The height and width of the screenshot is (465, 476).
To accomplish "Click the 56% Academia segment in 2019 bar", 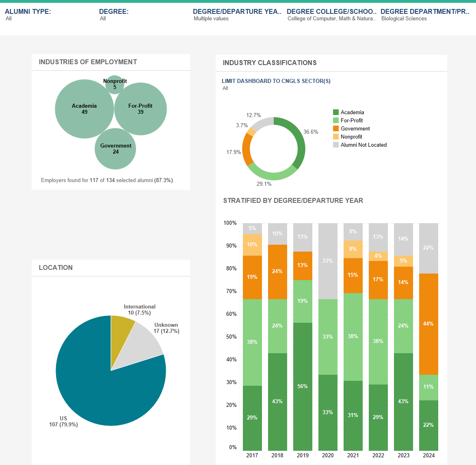I will (x=303, y=386).
